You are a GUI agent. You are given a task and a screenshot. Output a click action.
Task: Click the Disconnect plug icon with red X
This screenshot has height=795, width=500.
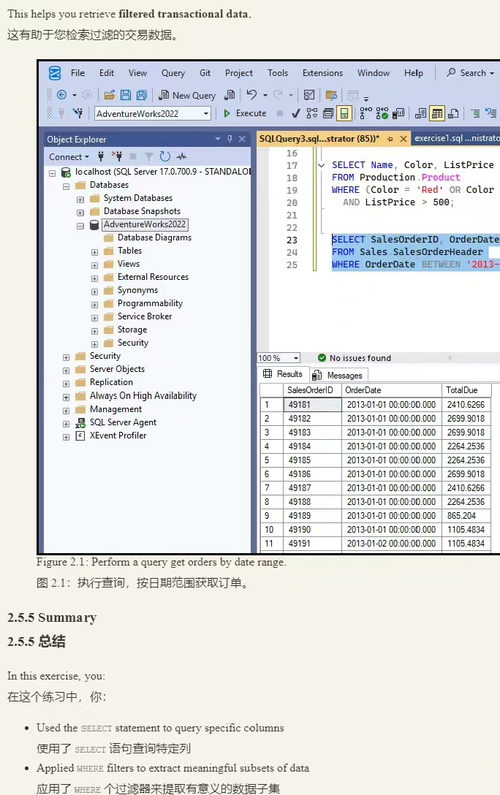coord(117,156)
